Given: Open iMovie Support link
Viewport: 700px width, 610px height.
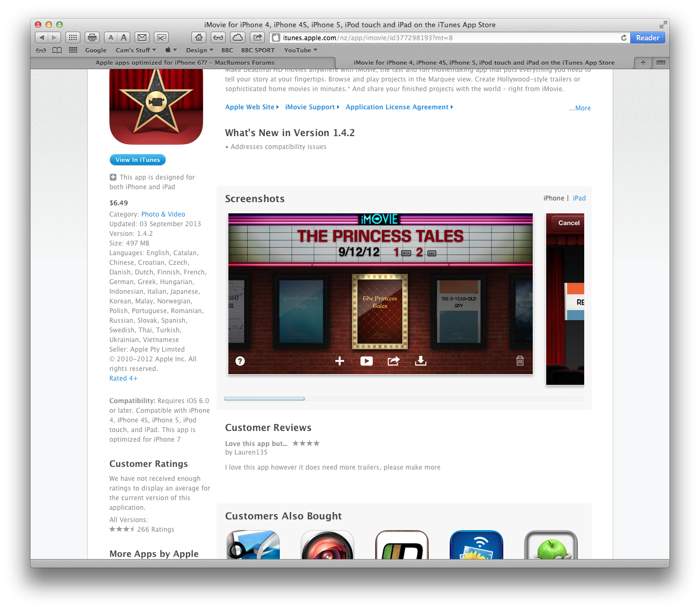Looking at the screenshot, I should [312, 107].
